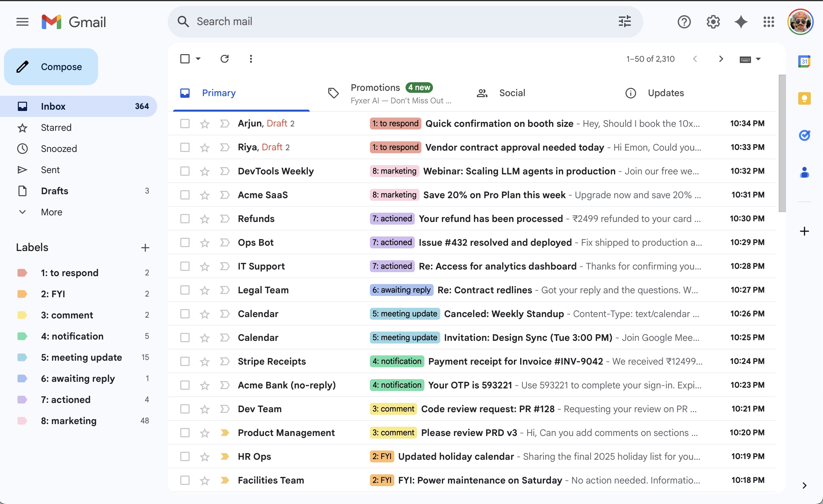
Task: Switch to the Social tab
Action: click(x=512, y=93)
